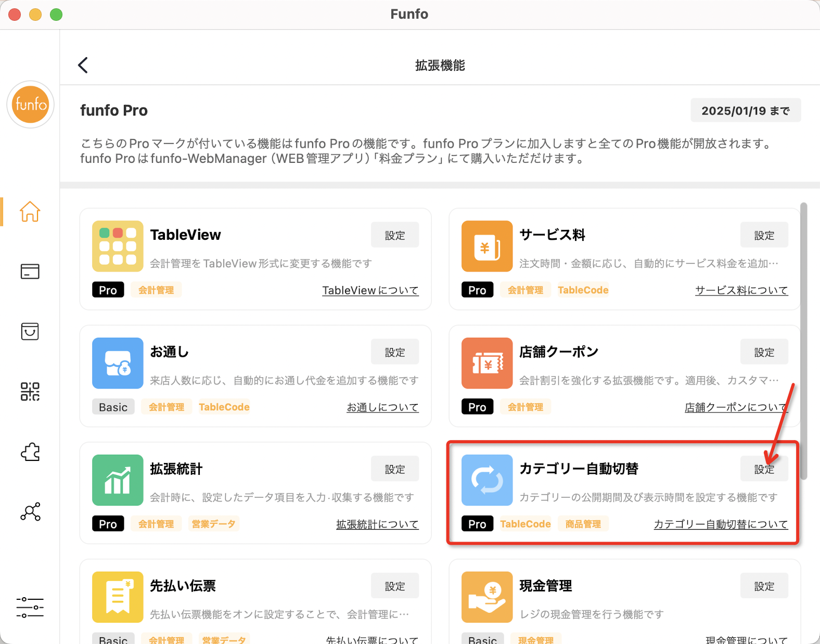This screenshot has height=644, width=820.
Task: Open the 店舗クーポンについて link
Action: point(736,407)
